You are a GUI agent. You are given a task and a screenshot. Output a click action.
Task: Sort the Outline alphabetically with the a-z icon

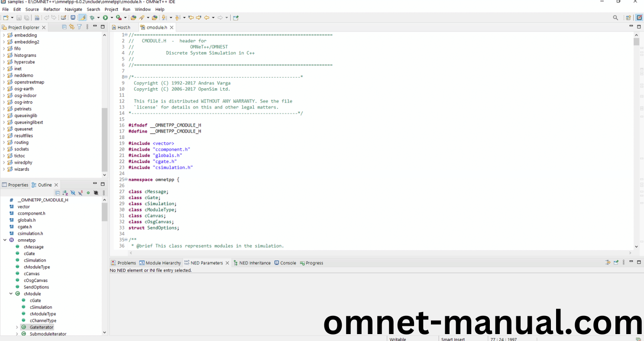(65, 193)
